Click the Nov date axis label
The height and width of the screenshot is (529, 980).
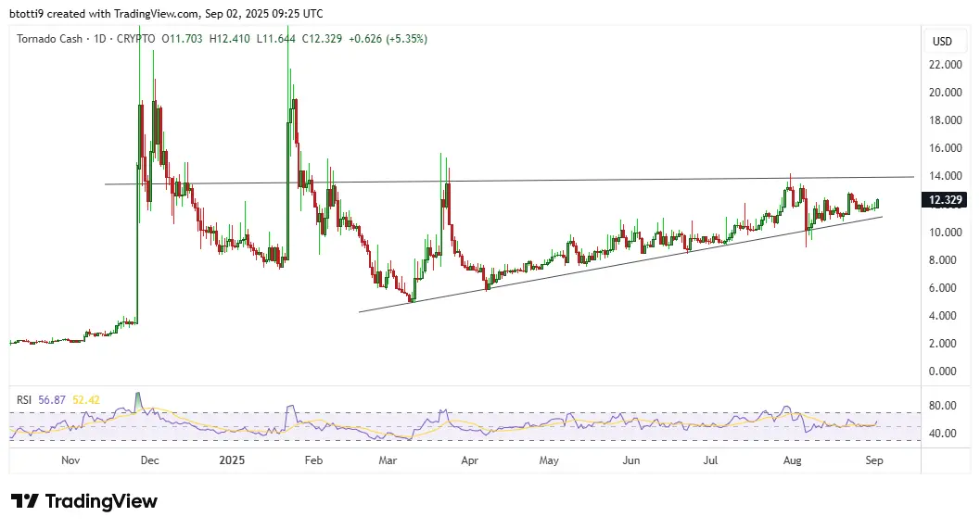[x=70, y=460]
